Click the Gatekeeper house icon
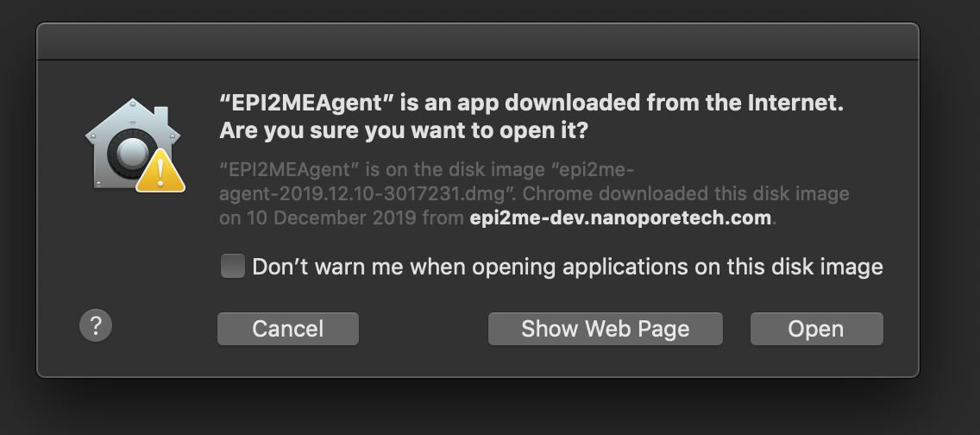Viewport: 980px width, 435px height. point(134,145)
